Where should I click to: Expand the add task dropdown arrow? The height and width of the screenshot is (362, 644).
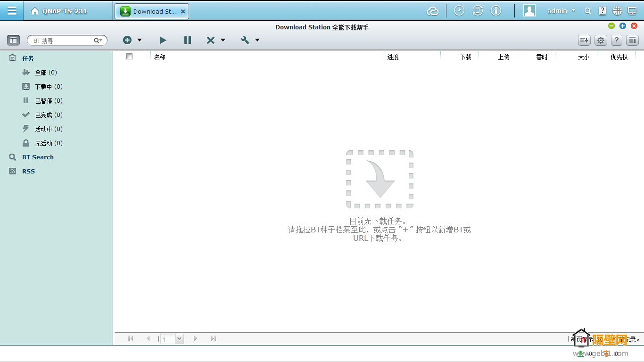(x=140, y=41)
